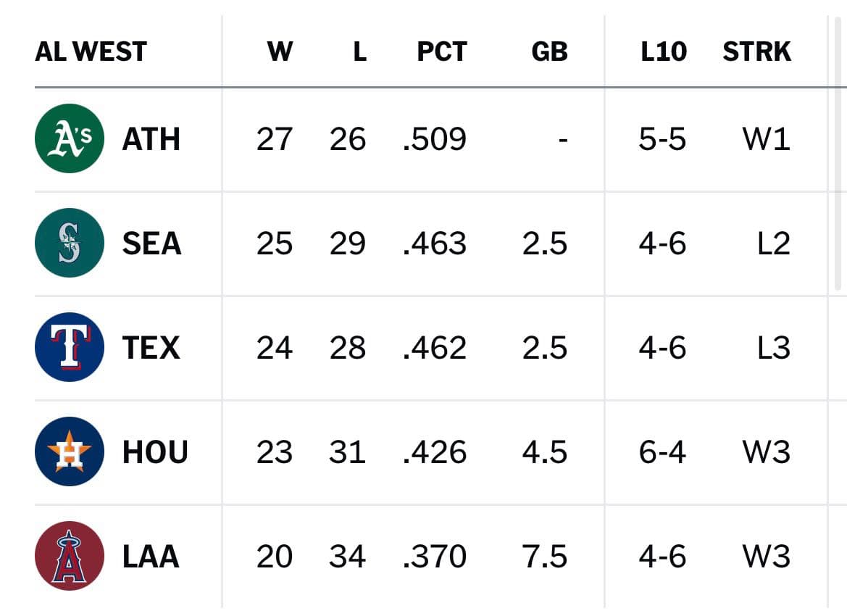847x616 pixels.
Task: Click the Seattle Mariners logo
Action: [69, 243]
